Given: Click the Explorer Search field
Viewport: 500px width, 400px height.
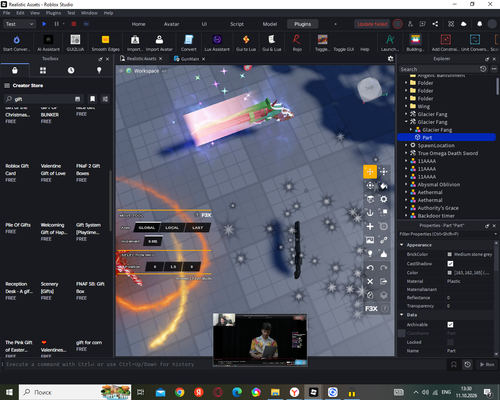Looking at the screenshot, I should (439, 69).
